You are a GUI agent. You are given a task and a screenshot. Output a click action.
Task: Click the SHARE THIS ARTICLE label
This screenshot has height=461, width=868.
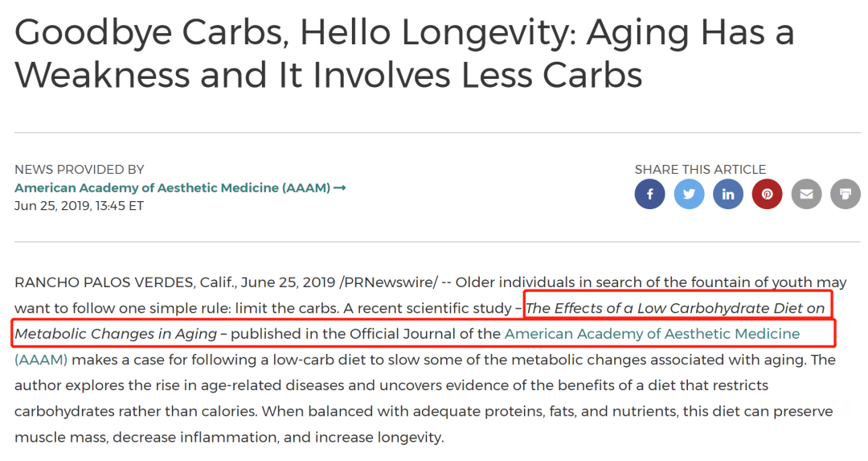click(x=700, y=170)
